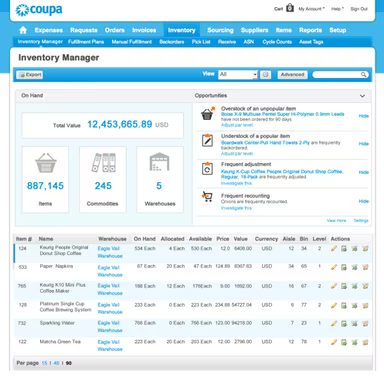Image resolution: width=384 pixels, height=388 pixels.
Task: Open the Reports tab
Action: [310, 30]
